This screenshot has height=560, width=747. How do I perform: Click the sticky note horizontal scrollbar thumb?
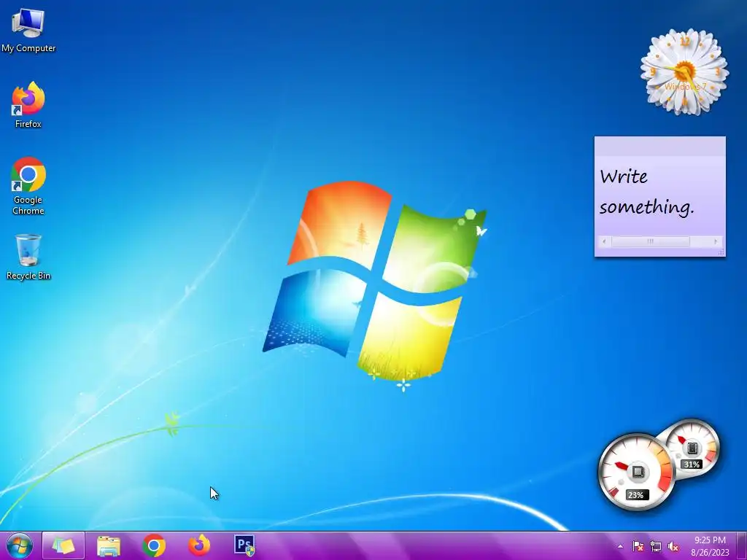coord(650,241)
